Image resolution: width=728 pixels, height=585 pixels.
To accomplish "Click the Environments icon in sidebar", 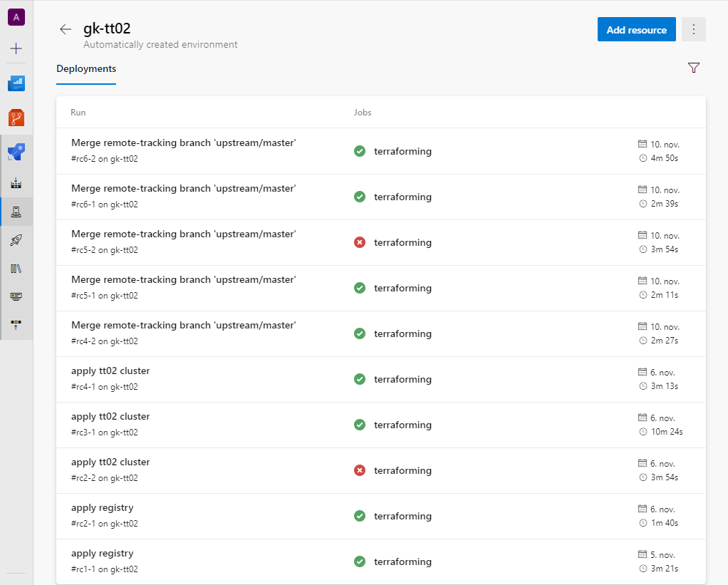I will 16,212.
